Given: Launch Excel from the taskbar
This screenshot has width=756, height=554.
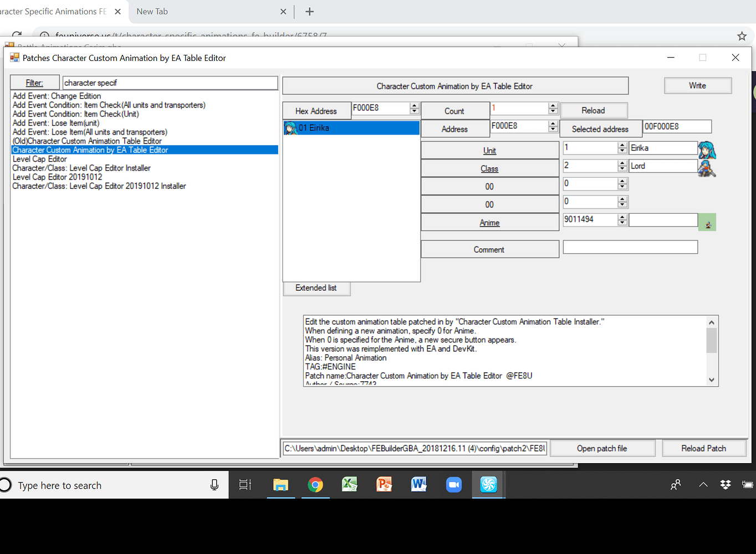Looking at the screenshot, I should 350,485.
